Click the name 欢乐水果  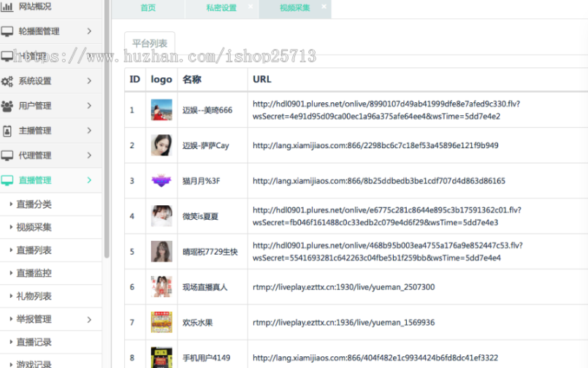[x=198, y=323]
